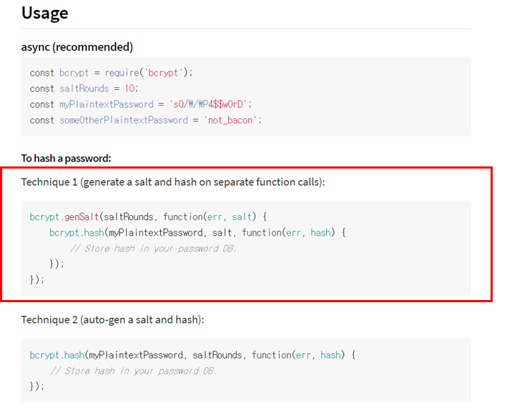
Task: Click Technique 1 description text
Action: (173, 182)
